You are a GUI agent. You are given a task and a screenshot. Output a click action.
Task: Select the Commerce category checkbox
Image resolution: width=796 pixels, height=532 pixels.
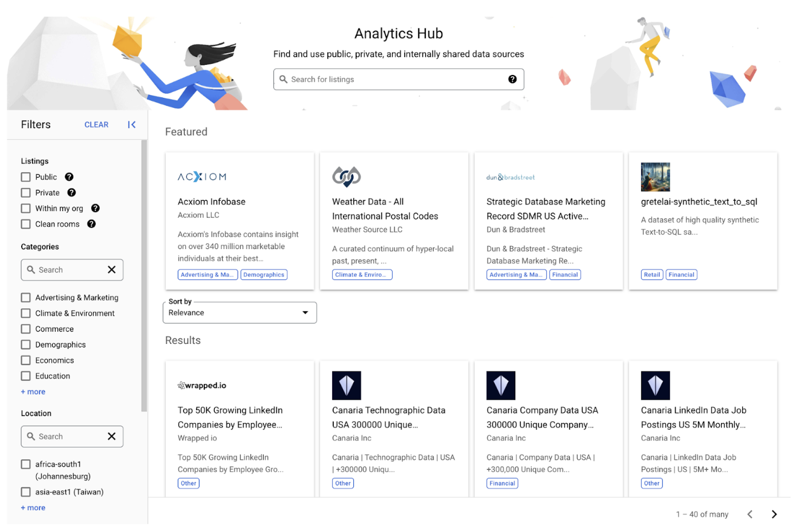pyautogui.click(x=25, y=329)
